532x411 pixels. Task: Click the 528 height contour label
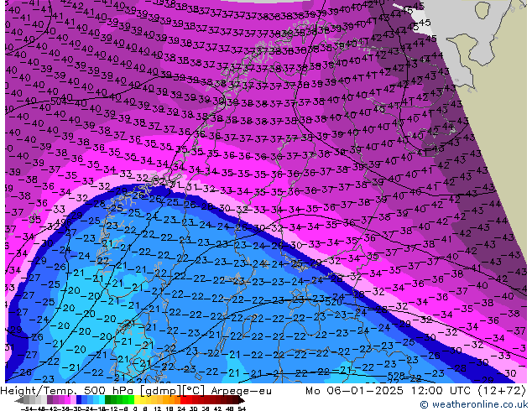pyautogui.click(x=396, y=376)
